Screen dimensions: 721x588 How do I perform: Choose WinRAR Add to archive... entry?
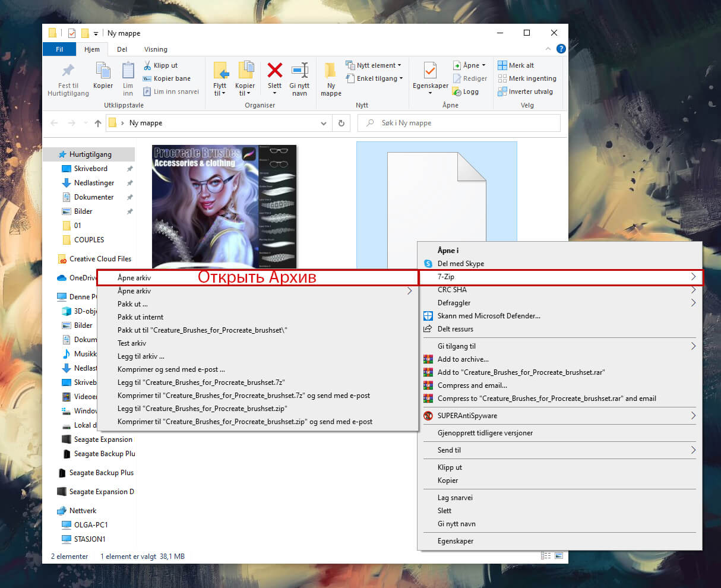pyautogui.click(x=463, y=359)
